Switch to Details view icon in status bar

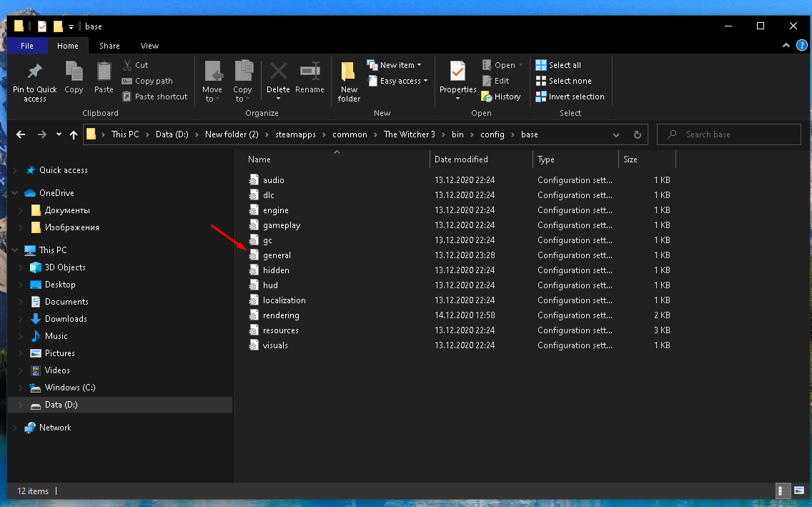[x=783, y=491]
